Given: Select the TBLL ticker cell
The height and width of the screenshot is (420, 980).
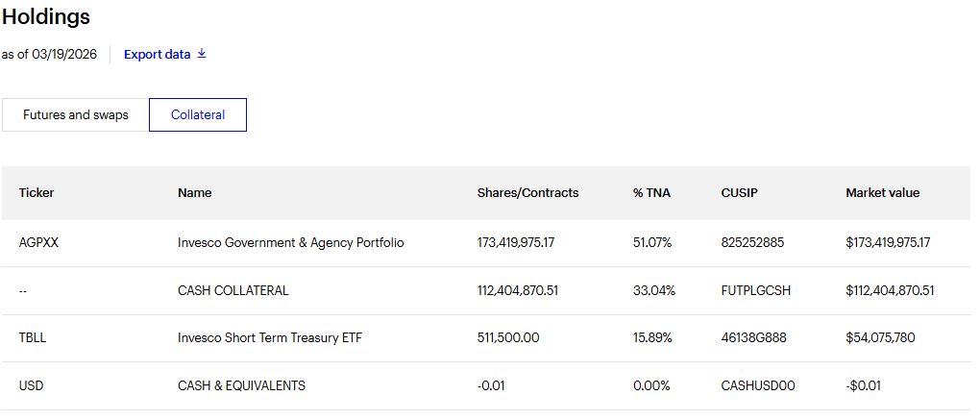Looking at the screenshot, I should (x=34, y=337).
